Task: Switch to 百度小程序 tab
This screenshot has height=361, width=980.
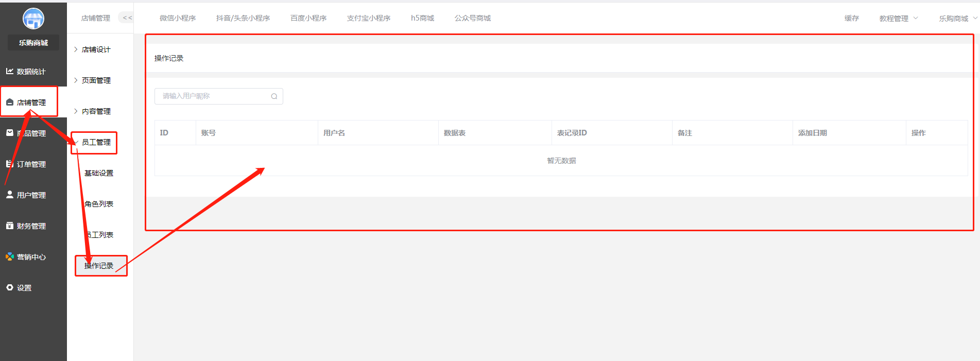Action: tap(308, 18)
